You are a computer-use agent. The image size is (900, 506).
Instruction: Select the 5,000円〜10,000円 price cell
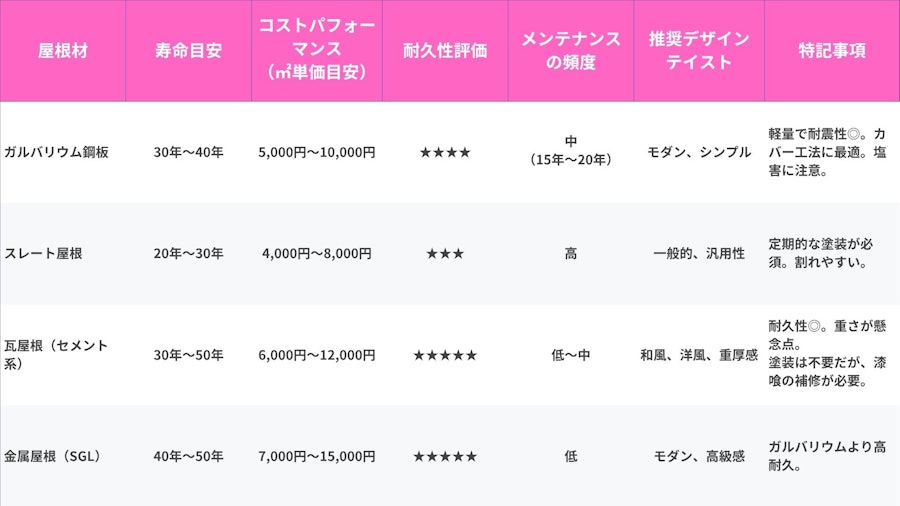click(x=316, y=153)
